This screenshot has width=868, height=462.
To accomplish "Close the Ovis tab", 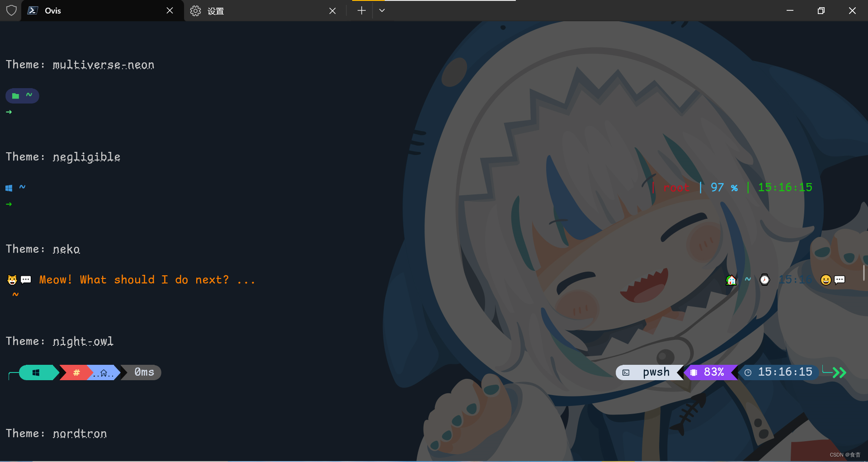I will (170, 10).
